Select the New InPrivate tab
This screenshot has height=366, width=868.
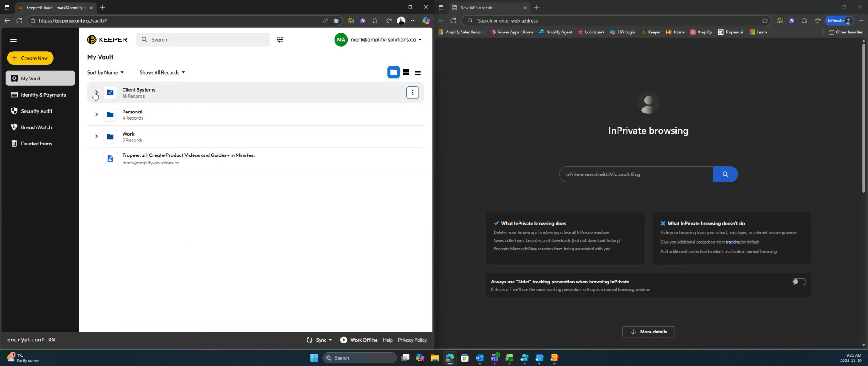489,8
